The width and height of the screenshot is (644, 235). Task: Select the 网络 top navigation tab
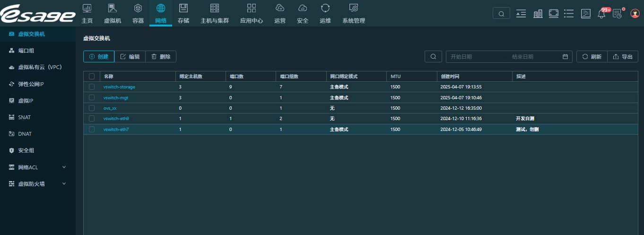click(x=161, y=13)
